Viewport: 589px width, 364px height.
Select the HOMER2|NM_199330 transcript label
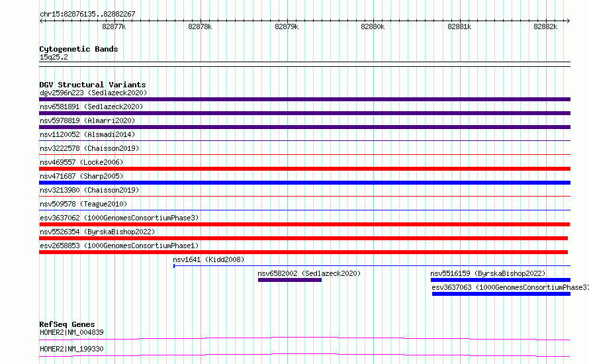[71, 349]
